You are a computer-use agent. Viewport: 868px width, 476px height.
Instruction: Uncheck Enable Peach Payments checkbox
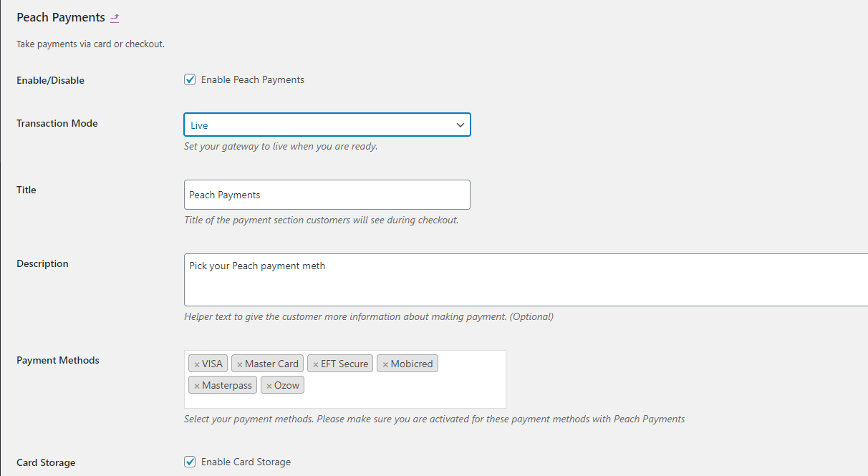pos(190,79)
